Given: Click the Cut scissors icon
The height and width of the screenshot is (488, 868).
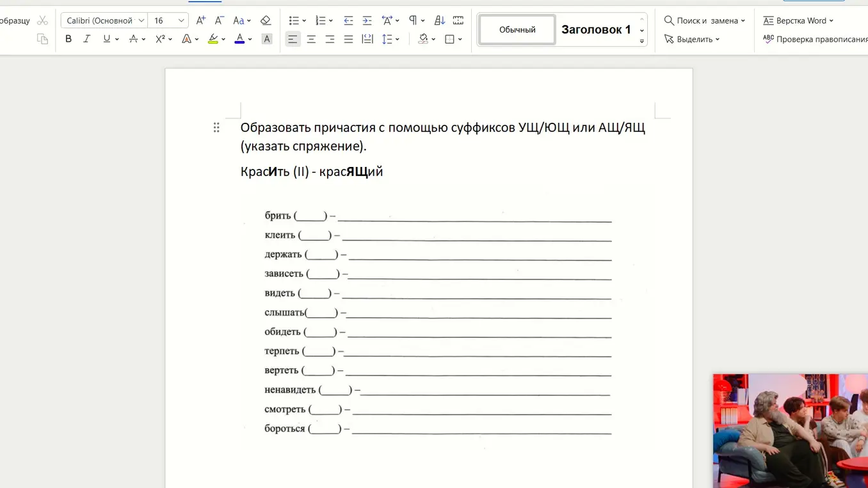Looking at the screenshot, I should [x=42, y=20].
